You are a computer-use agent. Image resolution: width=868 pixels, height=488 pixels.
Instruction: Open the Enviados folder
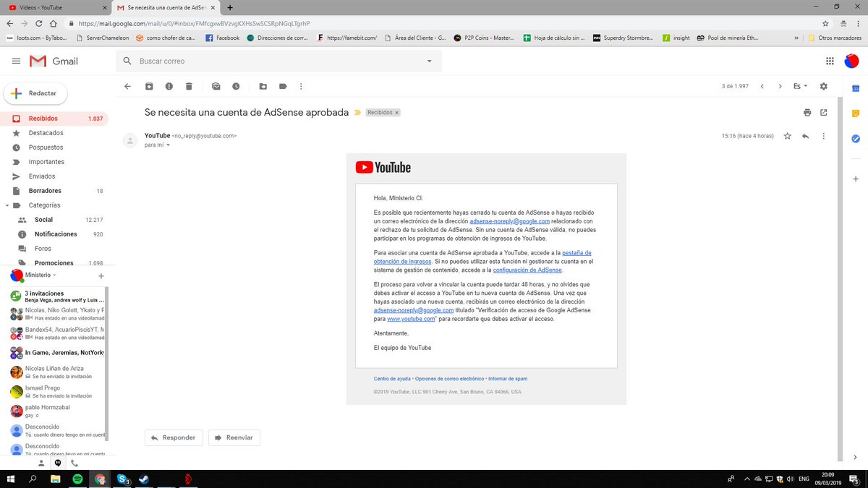(x=55, y=176)
